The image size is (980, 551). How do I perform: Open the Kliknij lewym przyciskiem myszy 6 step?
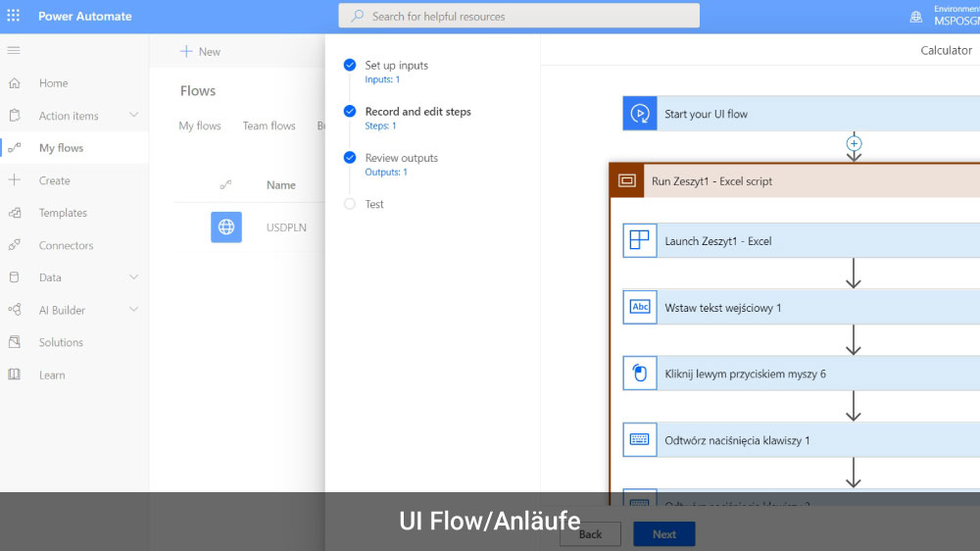802,374
